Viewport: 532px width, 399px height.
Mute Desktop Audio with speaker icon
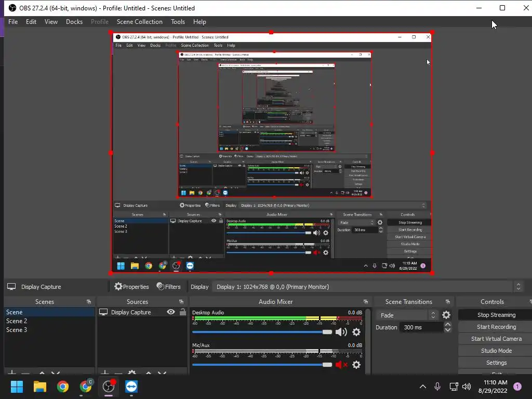(341, 332)
